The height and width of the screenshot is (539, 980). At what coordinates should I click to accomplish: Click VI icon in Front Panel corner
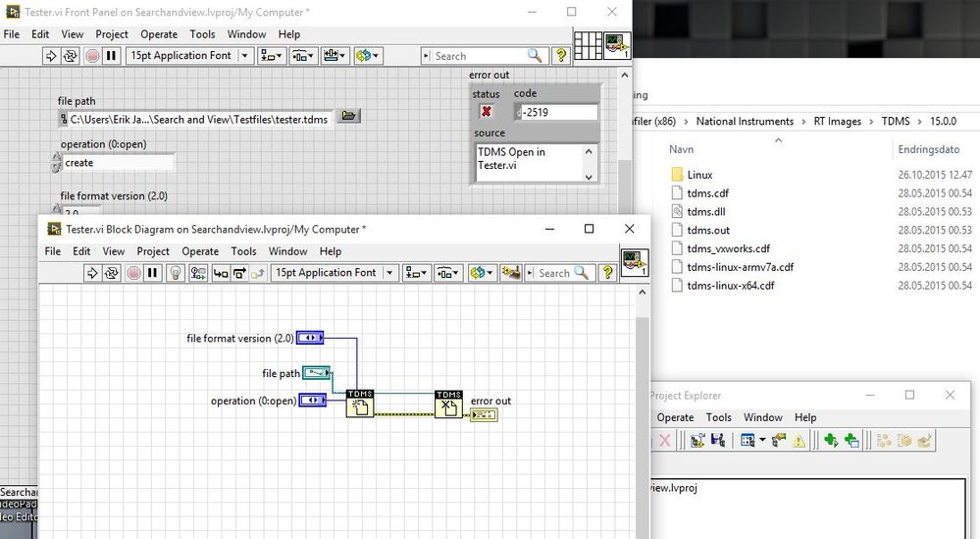click(x=616, y=45)
